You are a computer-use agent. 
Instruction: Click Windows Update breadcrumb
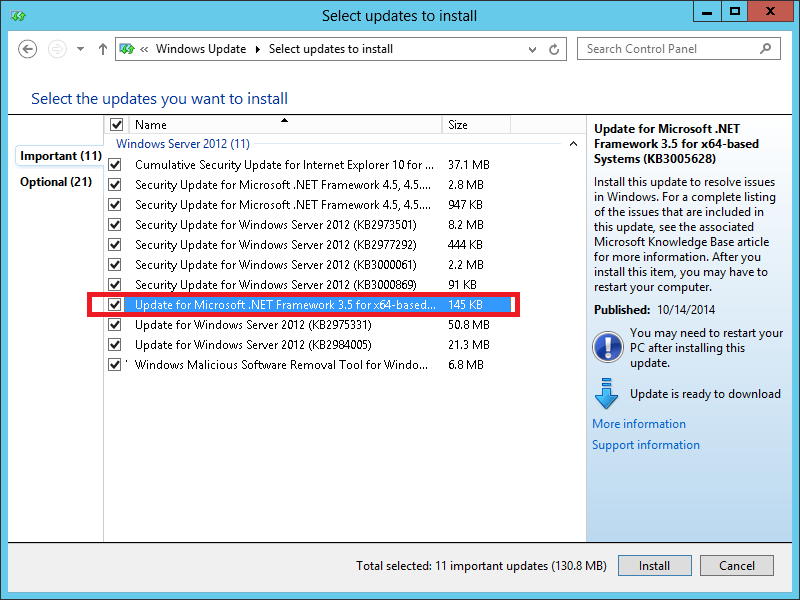(201, 49)
